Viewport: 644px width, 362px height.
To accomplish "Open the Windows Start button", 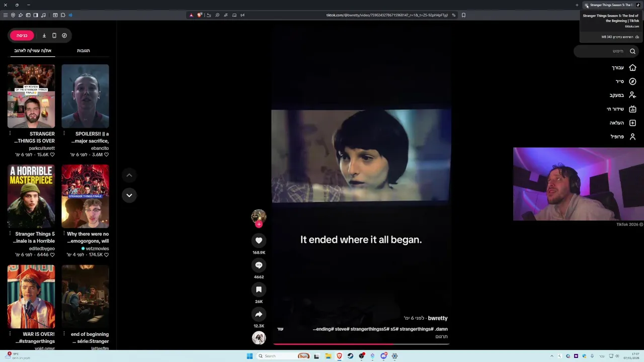I will [250, 356].
